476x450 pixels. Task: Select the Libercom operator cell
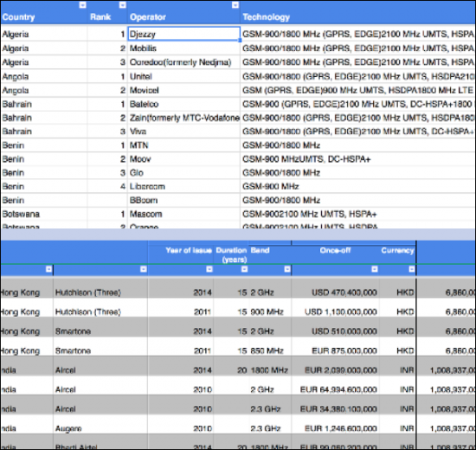(x=183, y=186)
